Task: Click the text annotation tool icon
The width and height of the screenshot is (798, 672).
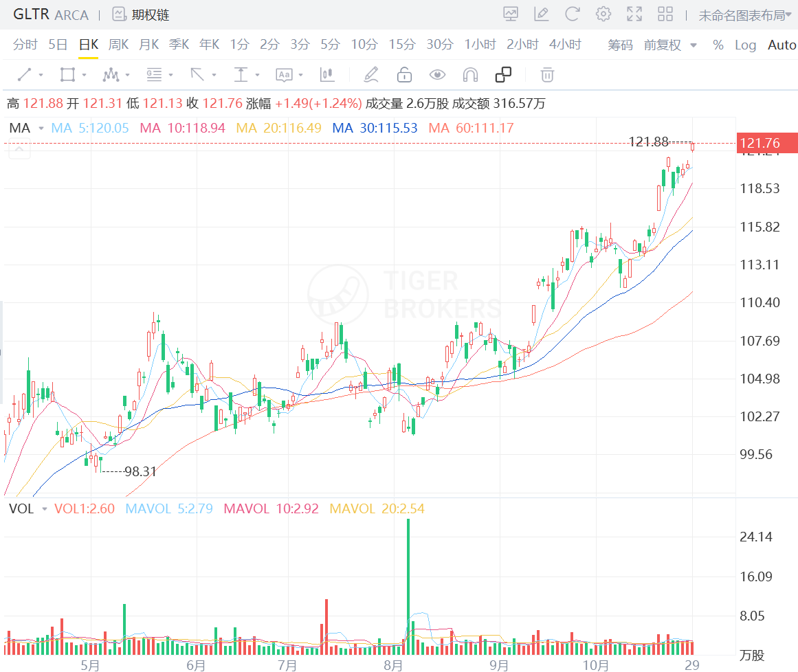Action: [x=284, y=74]
